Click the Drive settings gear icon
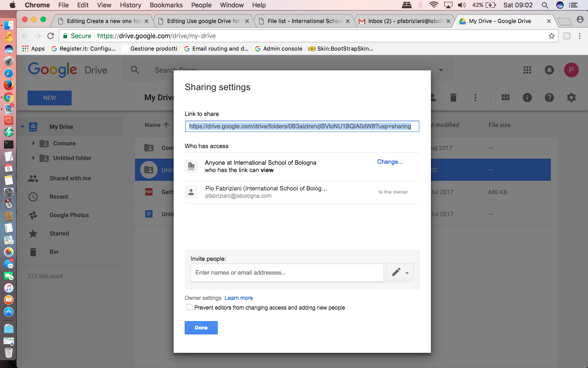This screenshot has width=588, height=368. [x=571, y=98]
